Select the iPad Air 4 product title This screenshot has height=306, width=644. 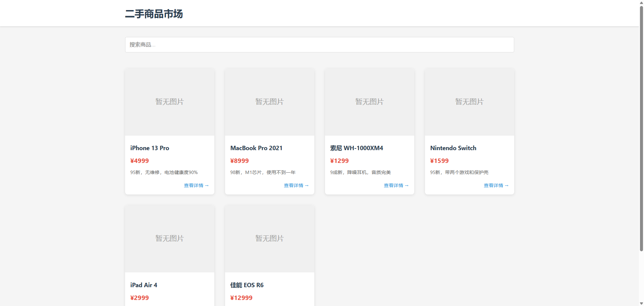144,285
